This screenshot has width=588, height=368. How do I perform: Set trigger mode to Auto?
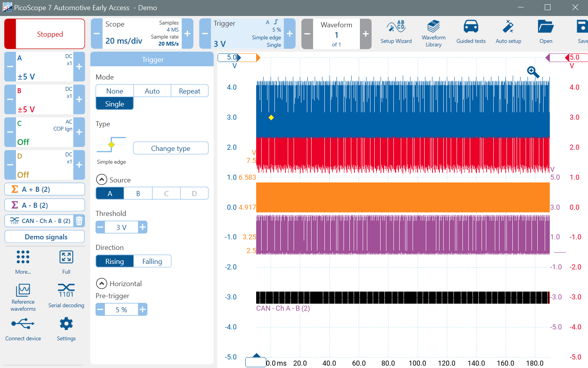pos(152,91)
